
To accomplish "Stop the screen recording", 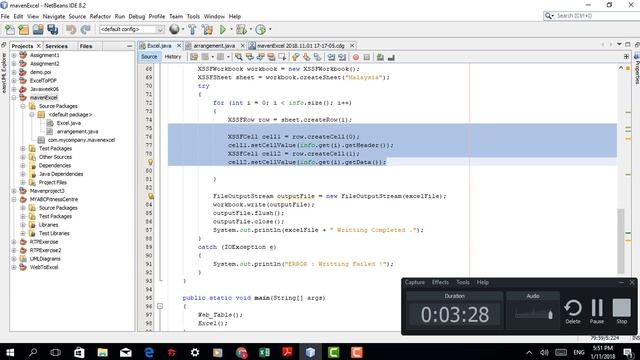I will (x=621, y=311).
